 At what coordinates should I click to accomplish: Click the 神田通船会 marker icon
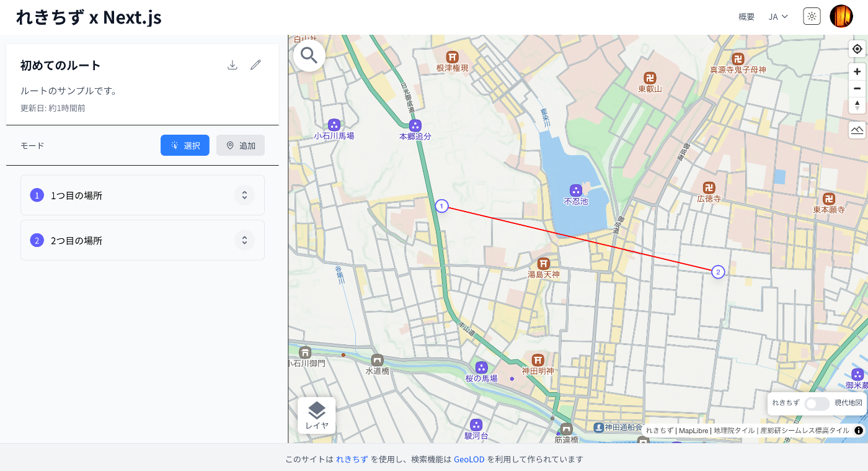pos(598,427)
